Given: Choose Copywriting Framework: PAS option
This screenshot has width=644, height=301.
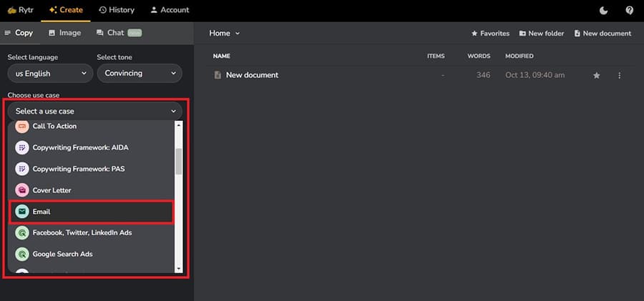Looking at the screenshot, I should pos(91,169).
